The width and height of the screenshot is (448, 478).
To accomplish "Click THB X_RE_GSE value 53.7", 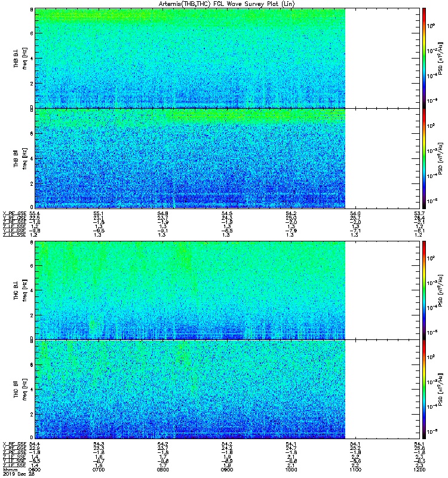I will pos(419,214).
